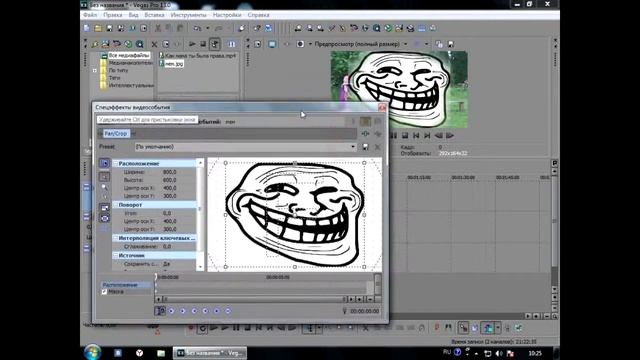Open the Инструменты menu
The width and height of the screenshot is (640, 360).
188,15
